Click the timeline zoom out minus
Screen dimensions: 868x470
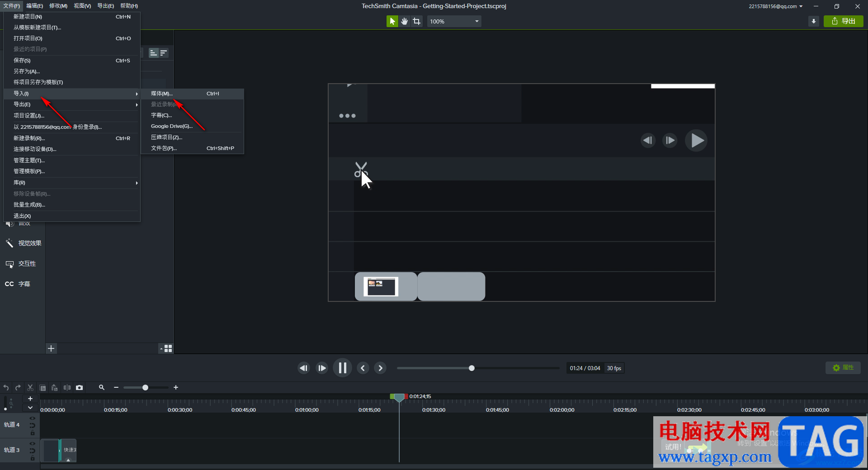click(116, 388)
